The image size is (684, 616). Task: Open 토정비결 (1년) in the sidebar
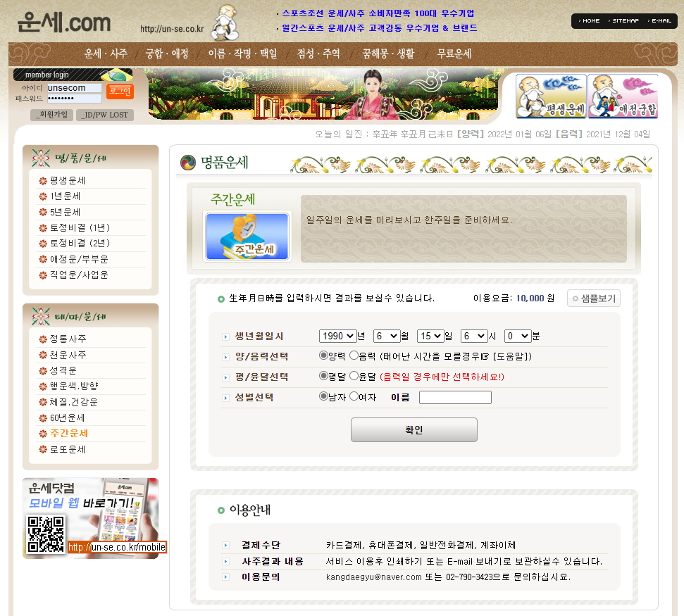coord(80,228)
